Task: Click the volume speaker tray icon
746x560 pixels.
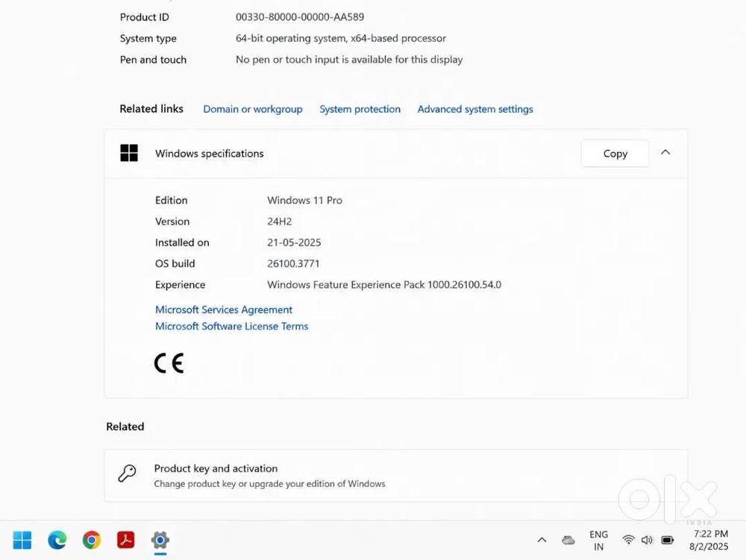Action: pos(647,540)
